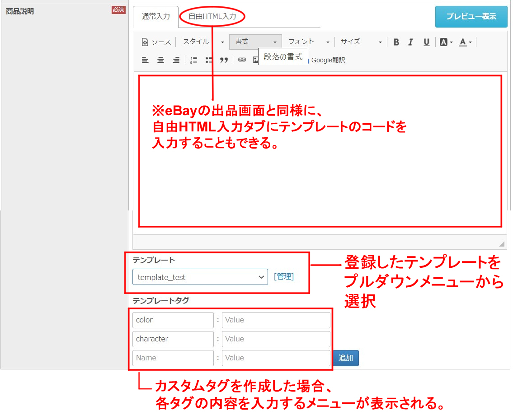Insert a hyperlink
The image size is (513, 420).
(x=242, y=60)
